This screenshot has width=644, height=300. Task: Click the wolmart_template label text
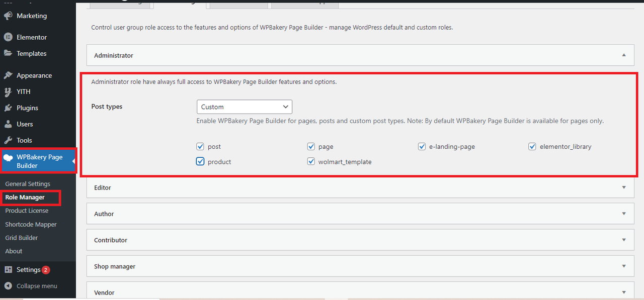345,162
